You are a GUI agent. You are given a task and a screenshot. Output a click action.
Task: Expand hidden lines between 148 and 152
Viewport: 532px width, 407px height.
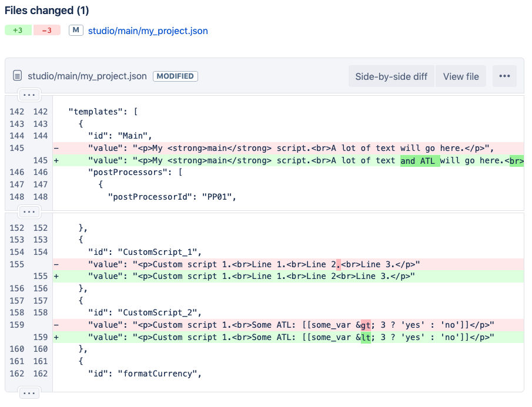[29, 211]
